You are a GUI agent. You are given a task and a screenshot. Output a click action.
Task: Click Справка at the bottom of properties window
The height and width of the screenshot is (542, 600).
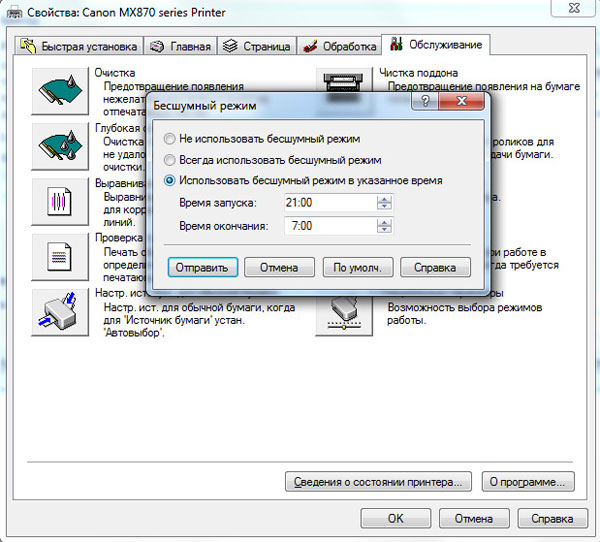[553, 518]
